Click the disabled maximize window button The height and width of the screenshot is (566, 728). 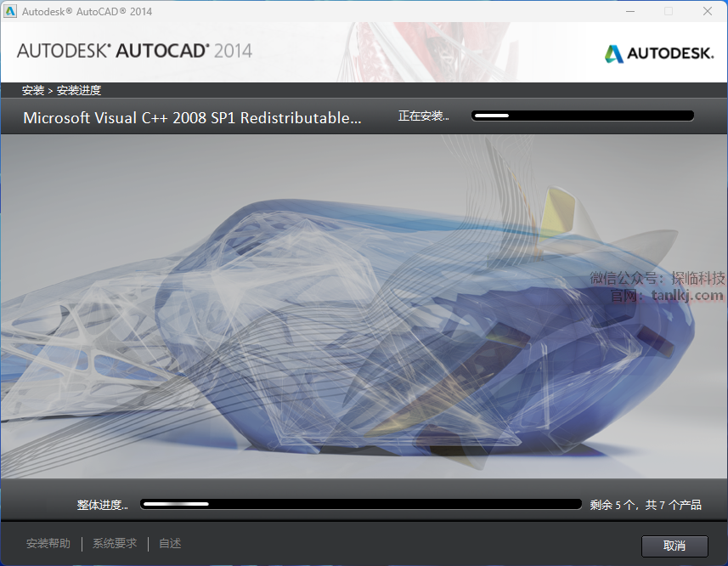coord(669,11)
